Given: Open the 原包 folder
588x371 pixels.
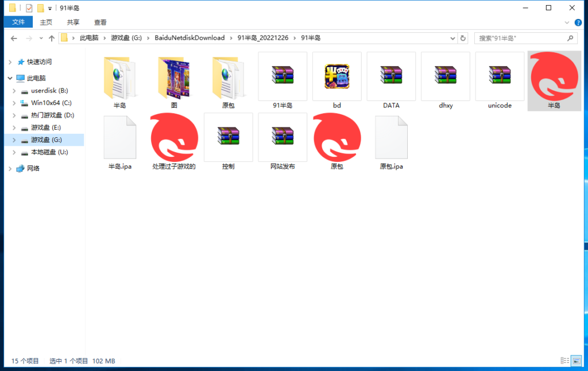Looking at the screenshot, I should point(228,76).
